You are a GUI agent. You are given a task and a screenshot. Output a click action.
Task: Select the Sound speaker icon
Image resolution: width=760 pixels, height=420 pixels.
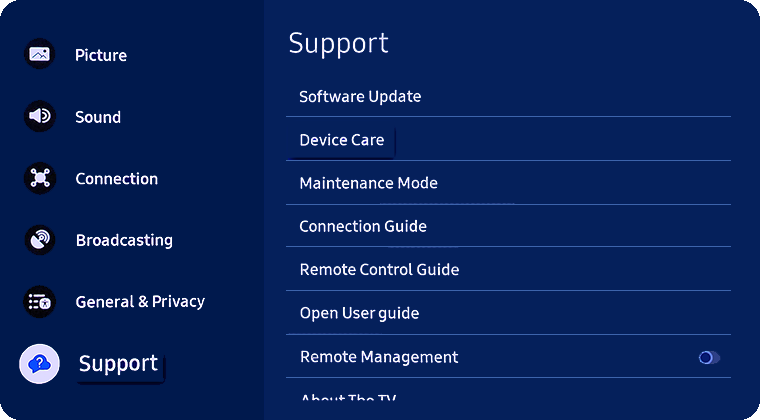(40, 116)
